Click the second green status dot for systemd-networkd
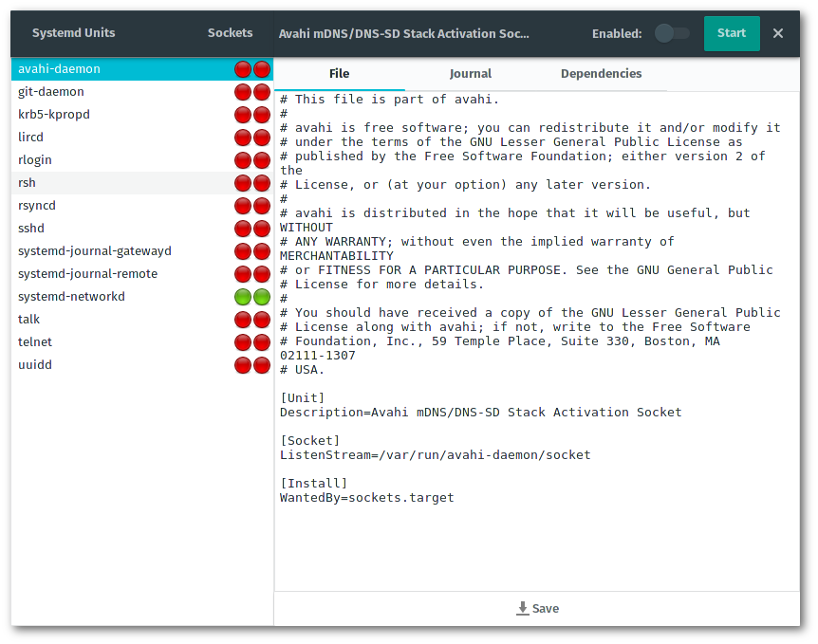818x644 pixels. pos(262,297)
